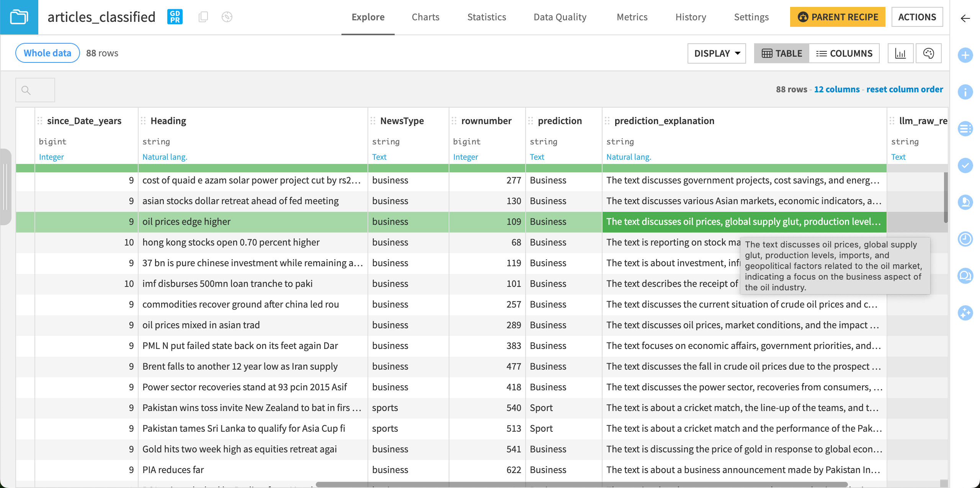Open the Data Quality tab
The image size is (980, 488).
[560, 17]
